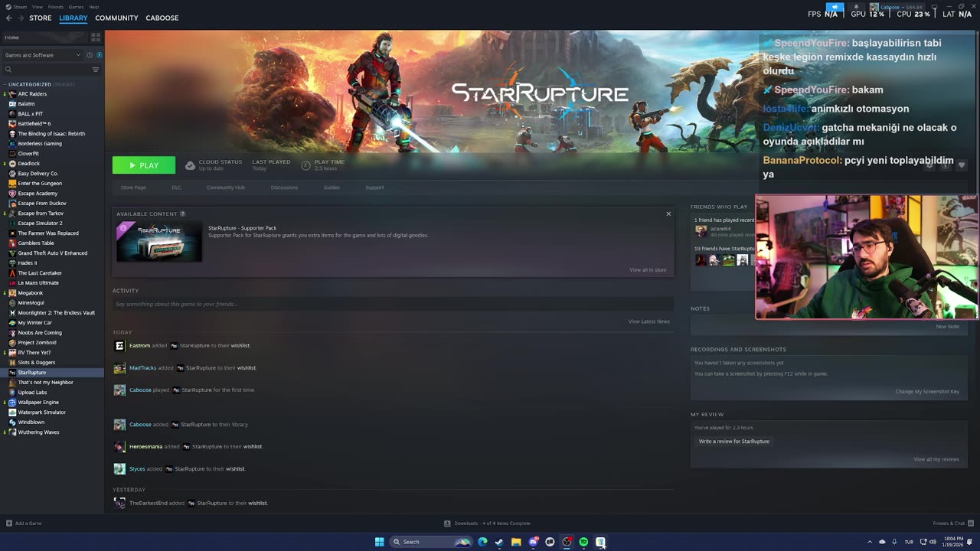Select Escape from Tarkov in list

pyautogui.click(x=41, y=214)
